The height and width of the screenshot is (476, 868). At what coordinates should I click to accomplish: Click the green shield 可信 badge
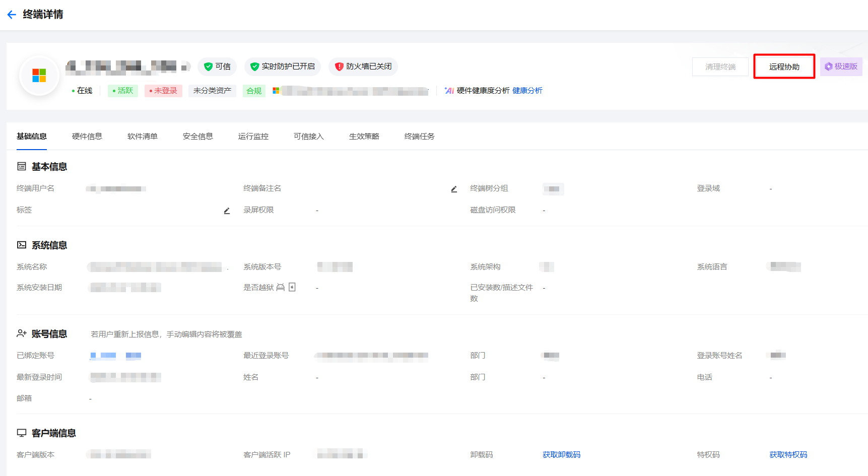(x=217, y=66)
